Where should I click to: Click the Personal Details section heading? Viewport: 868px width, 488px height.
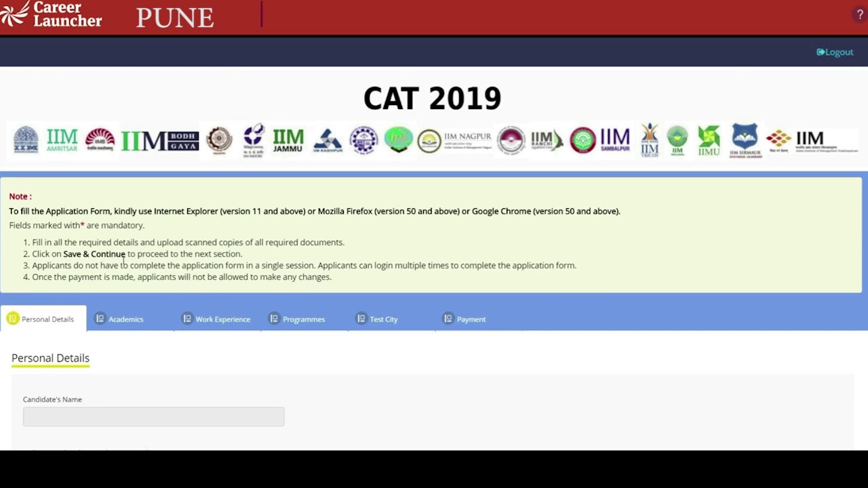(50, 358)
